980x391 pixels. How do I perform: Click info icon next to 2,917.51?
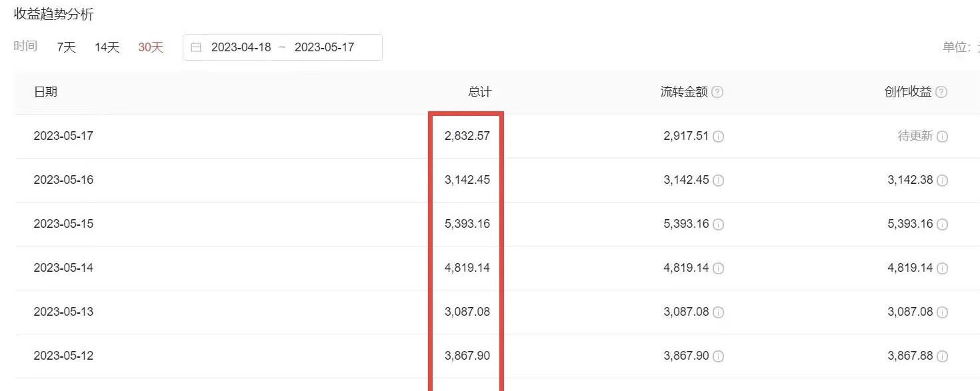pyautogui.click(x=719, y=137)
